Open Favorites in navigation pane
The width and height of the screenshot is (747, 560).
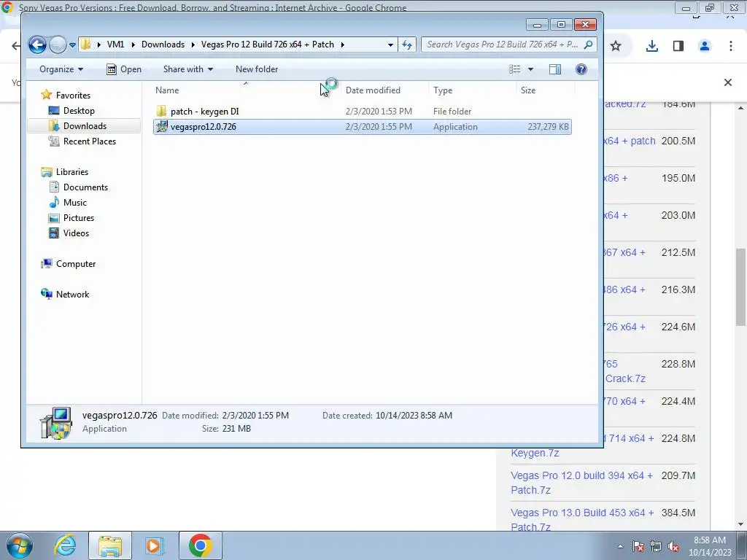tap(73, 96)
